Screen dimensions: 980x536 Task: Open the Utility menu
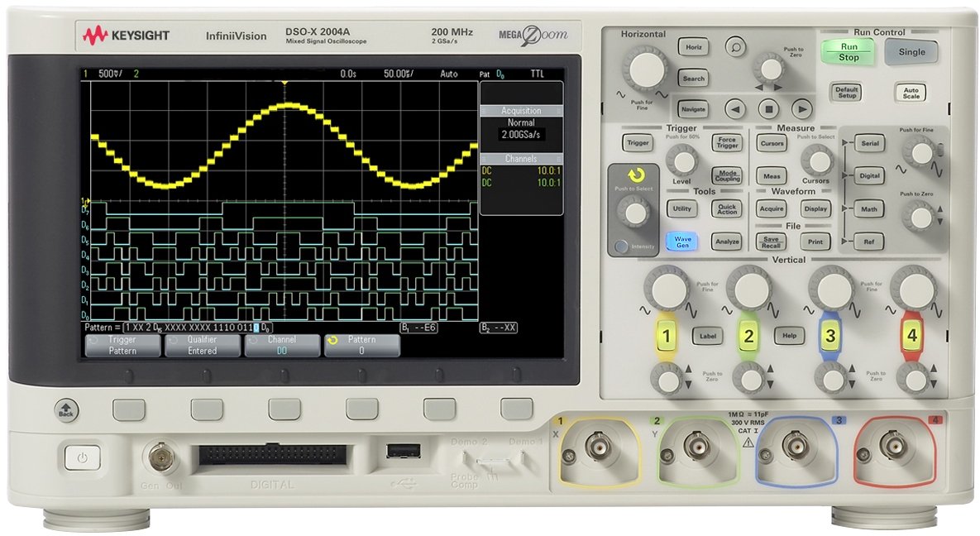pos(681,209)
